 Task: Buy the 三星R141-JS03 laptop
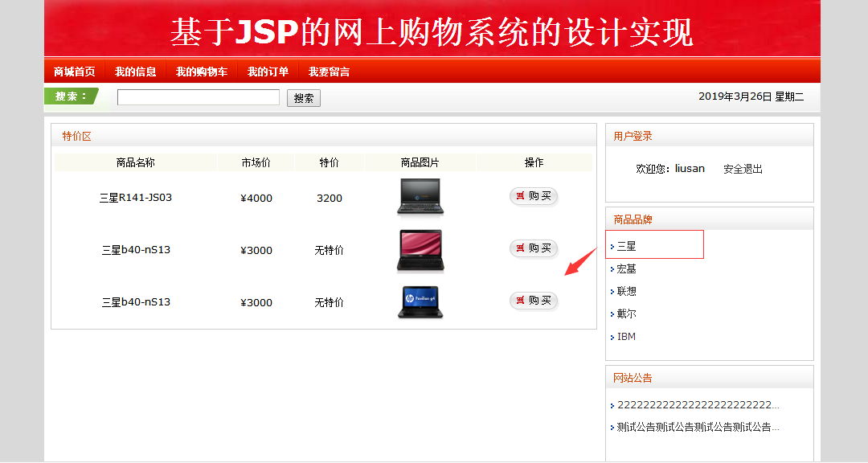coord(534,196)
